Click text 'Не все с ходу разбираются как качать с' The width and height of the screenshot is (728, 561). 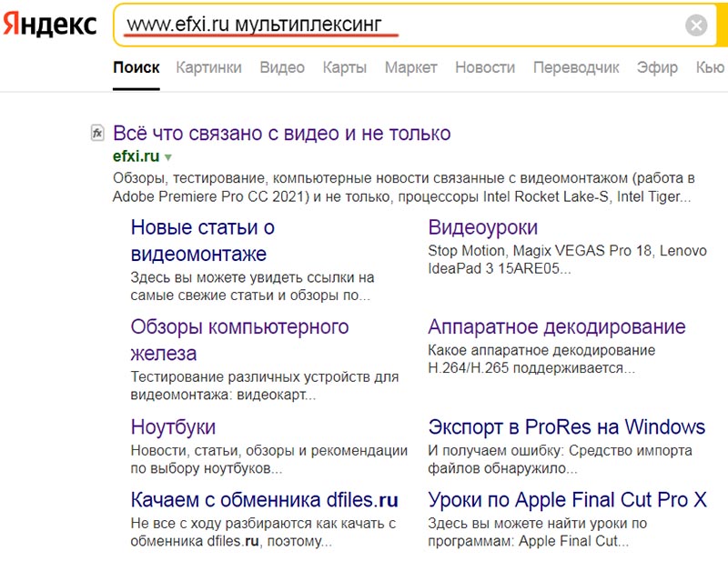pos(263,524)
